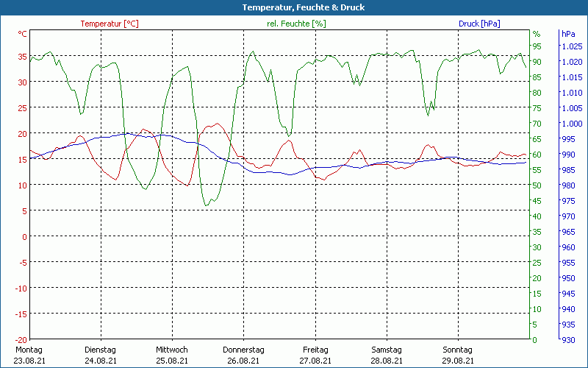
Task: Click the red temperature peak on Wednesday
Action: click(218, 123)
